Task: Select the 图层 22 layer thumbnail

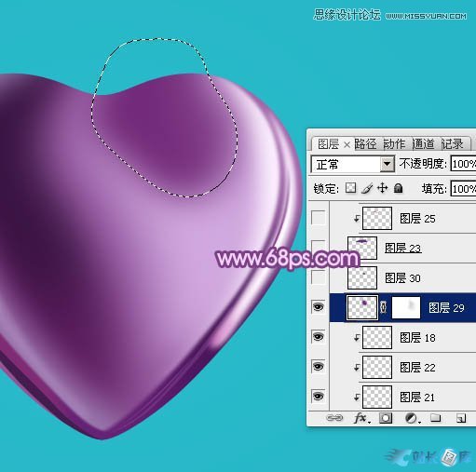Action: [x=377, y=367]
